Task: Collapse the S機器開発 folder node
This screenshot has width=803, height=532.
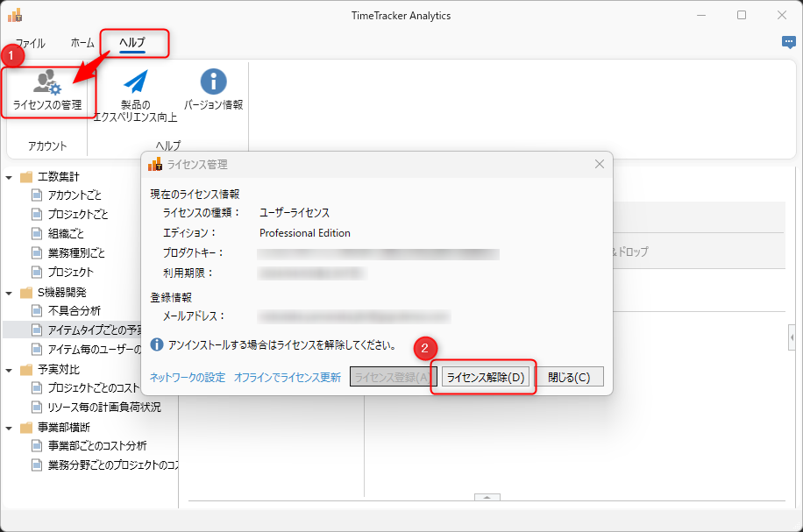Action: pyautogui.click(x=10, y=293)
